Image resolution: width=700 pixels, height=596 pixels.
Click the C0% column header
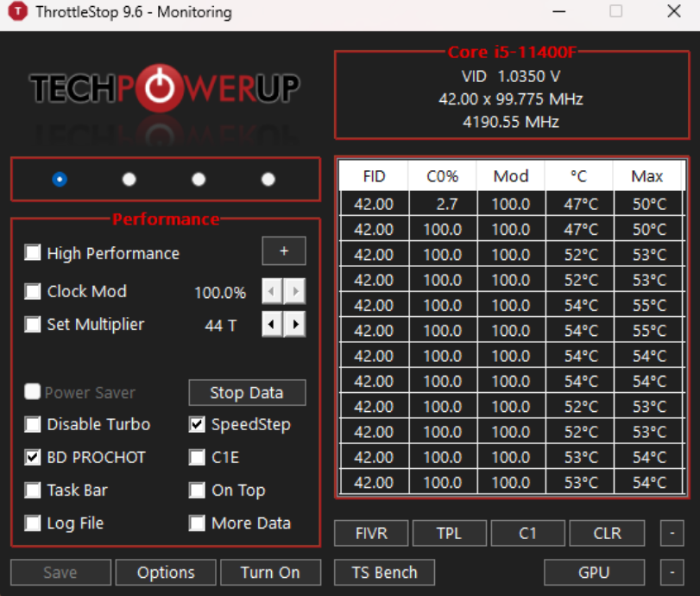[x=443, y=176]
